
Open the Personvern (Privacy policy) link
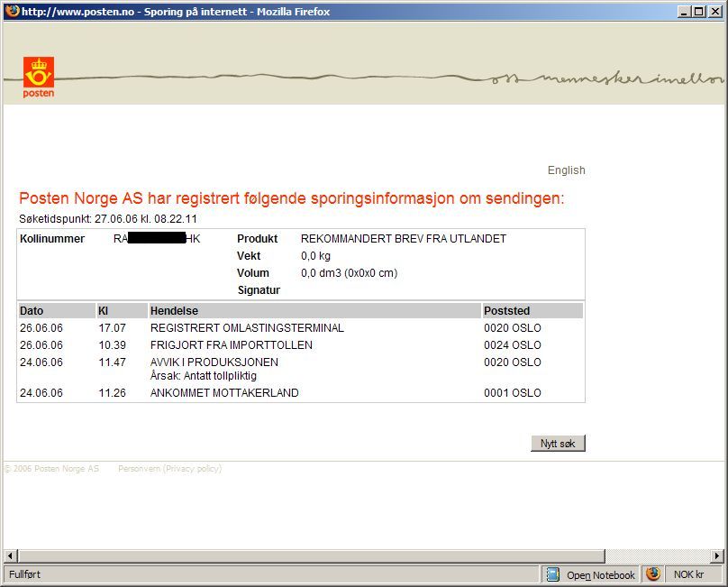pos(170,469)
